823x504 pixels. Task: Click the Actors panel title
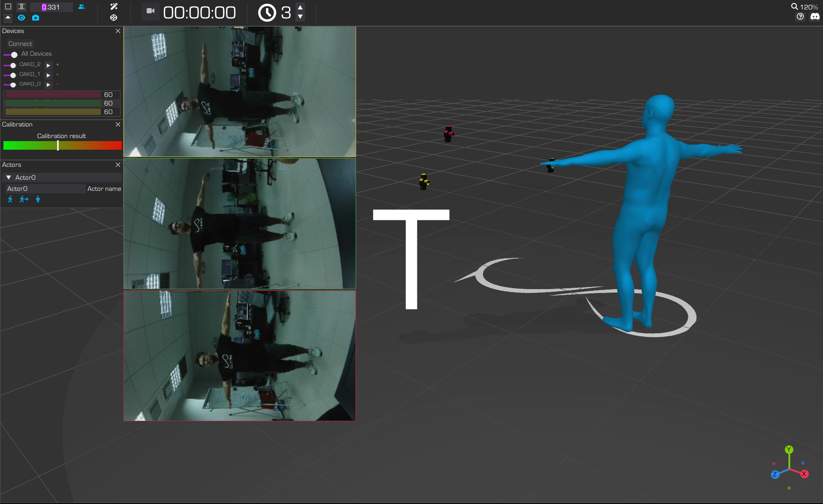tap(12, 165)
